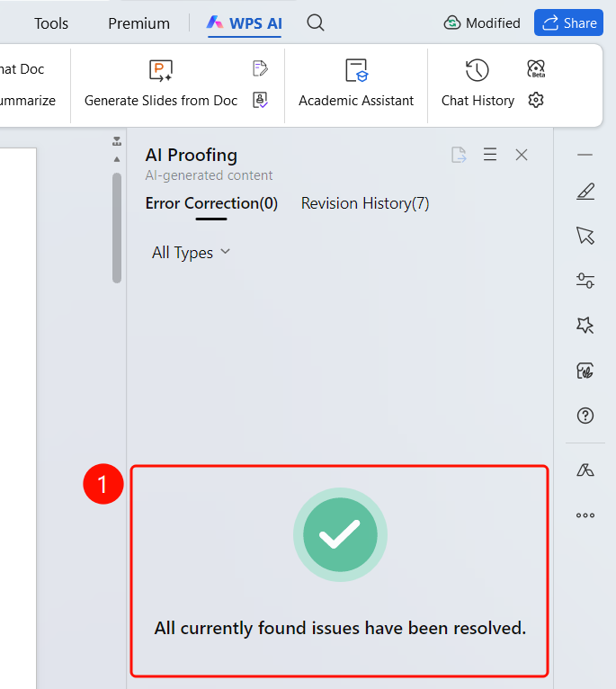Open Chat History
This screenshot has height=689, width=616.
(478, 85)
